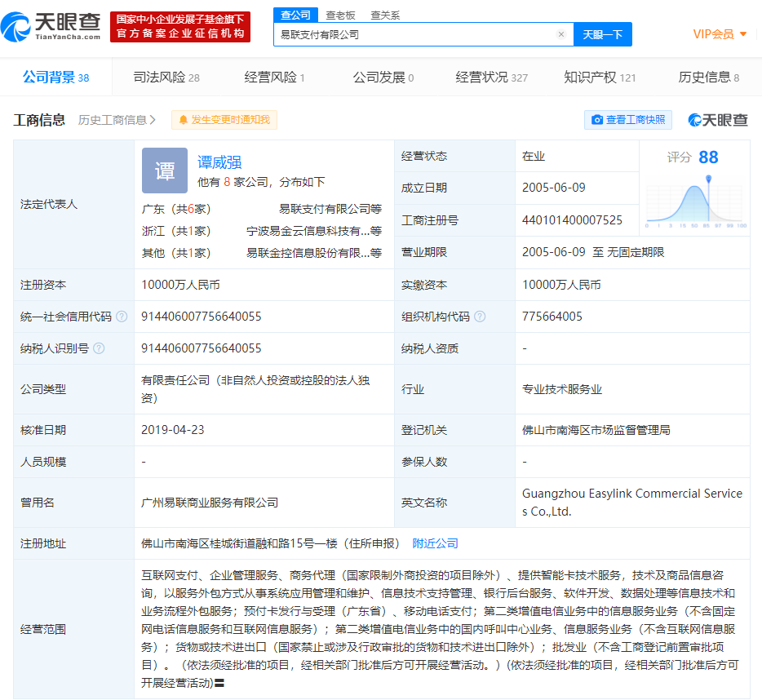Open the 经营风险 tab
The height and width of the screenshot is (700, 762).
275,78
